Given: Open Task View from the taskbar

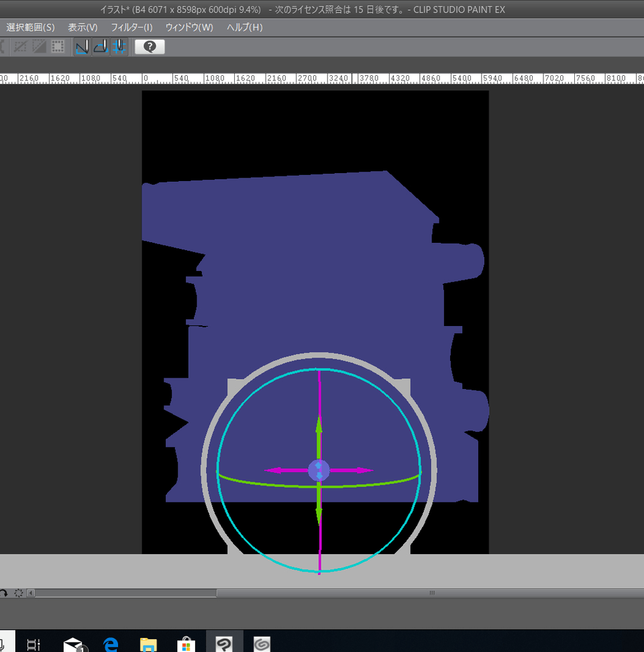Looking at the screenshot, I should [34, 644].
